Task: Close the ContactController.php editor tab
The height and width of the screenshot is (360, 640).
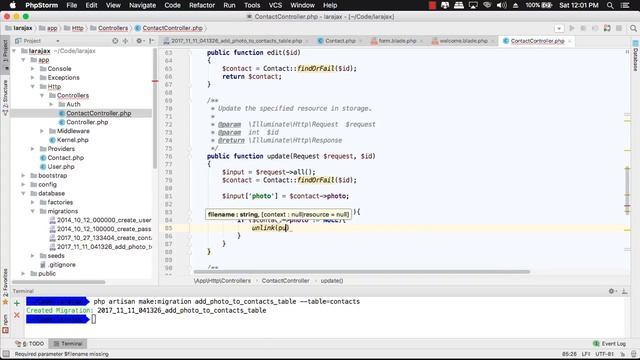Action: coord(569,41)
